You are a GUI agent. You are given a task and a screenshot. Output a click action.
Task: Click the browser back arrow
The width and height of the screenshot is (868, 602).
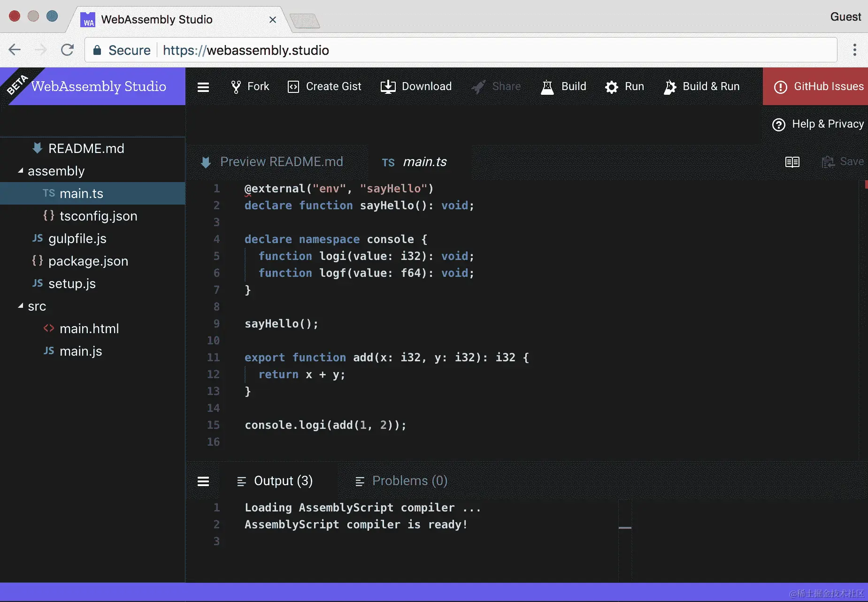pos(15,50)
